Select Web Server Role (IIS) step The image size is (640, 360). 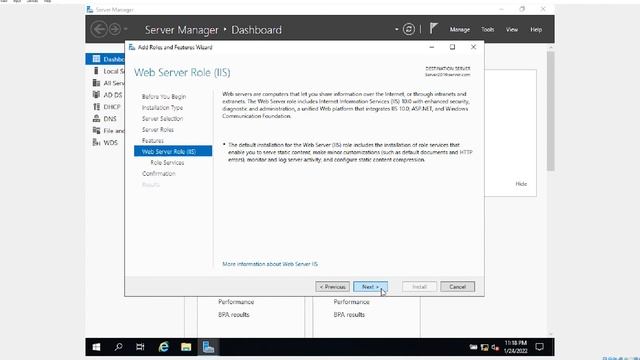[173, 151]
